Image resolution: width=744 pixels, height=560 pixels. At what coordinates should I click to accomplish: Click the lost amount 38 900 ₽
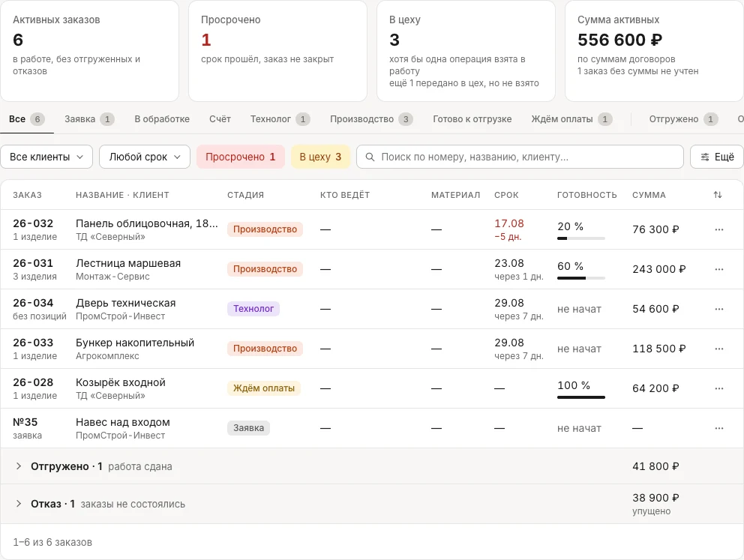pos(655,498)
